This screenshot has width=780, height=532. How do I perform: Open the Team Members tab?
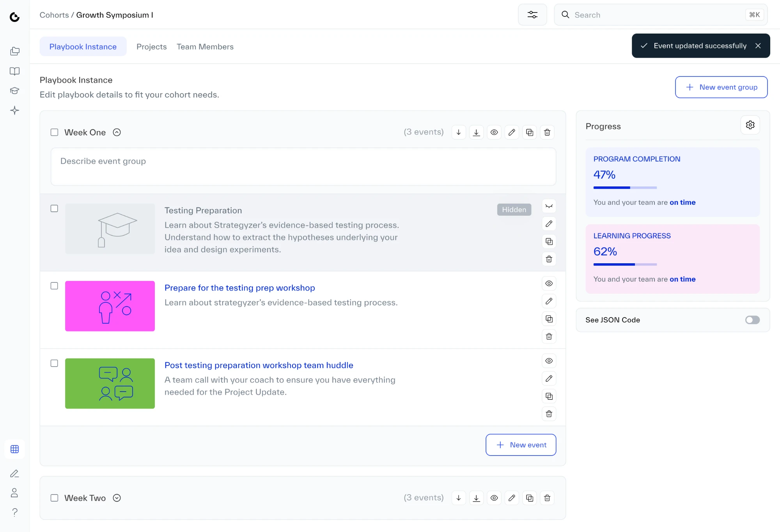[205, 46]
